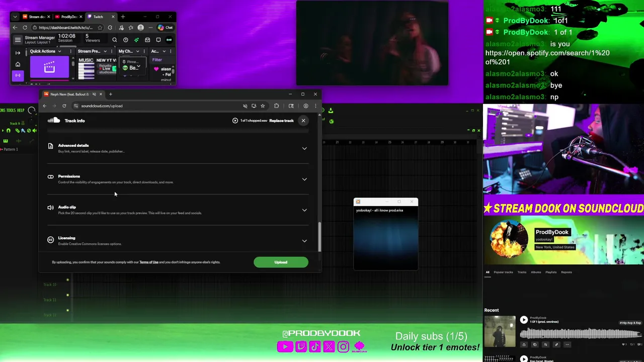644x362 pixels.
Task: Unmute the Neph Nem tab audio
Action: pos(94,94)
